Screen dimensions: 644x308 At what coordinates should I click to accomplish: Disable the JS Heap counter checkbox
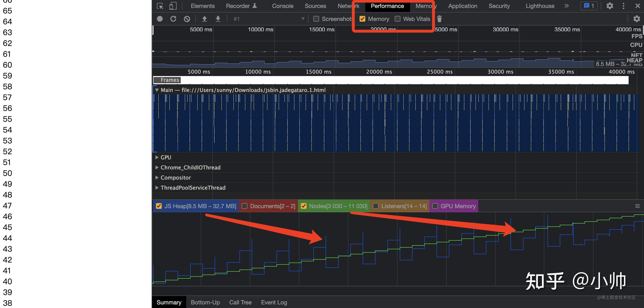159,206
